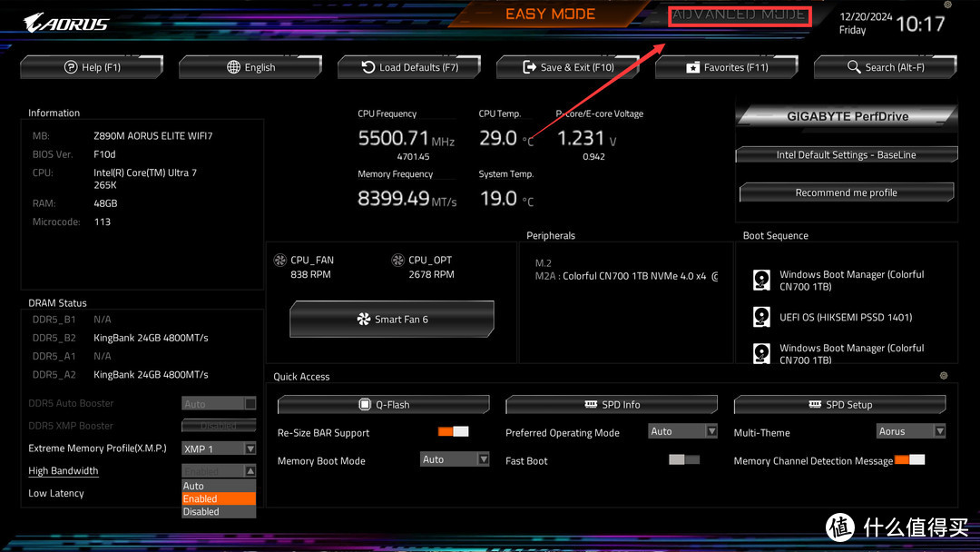
Task: Click the 2678 RPM fan speed reading
Action: click(431, 274)
